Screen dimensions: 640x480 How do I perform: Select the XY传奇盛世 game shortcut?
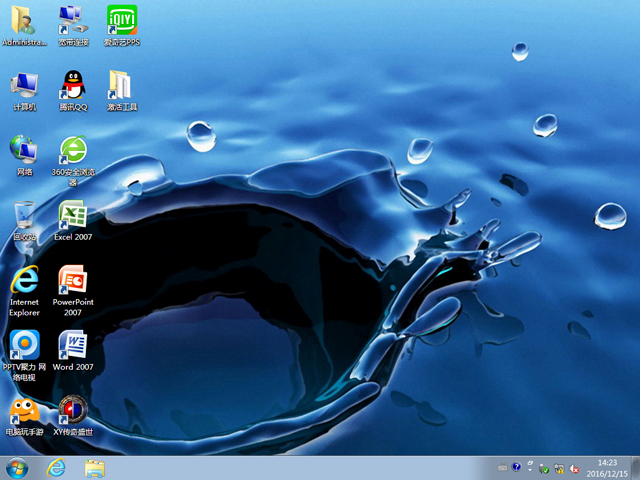click(72, 410)
